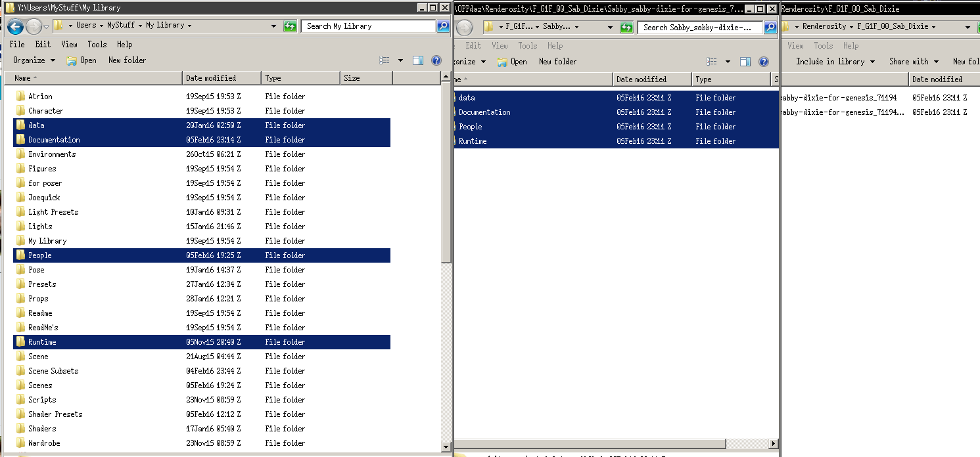Click the search magnifier in Sabby window

[770, 28]
